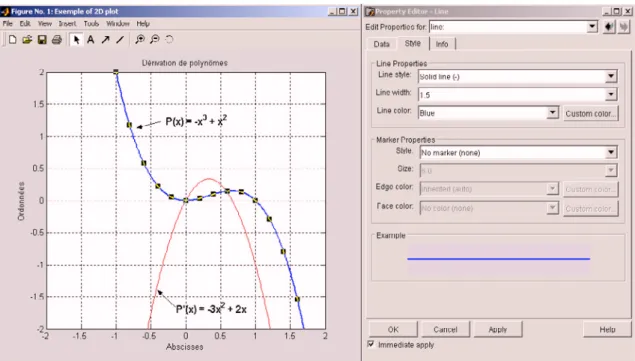Toggle the Immediate apply checkbox
635x361 pixels.
(x=371, y=344)
